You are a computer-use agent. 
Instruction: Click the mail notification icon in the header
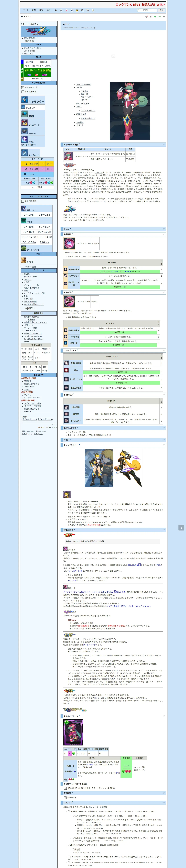tap(151, 16)
